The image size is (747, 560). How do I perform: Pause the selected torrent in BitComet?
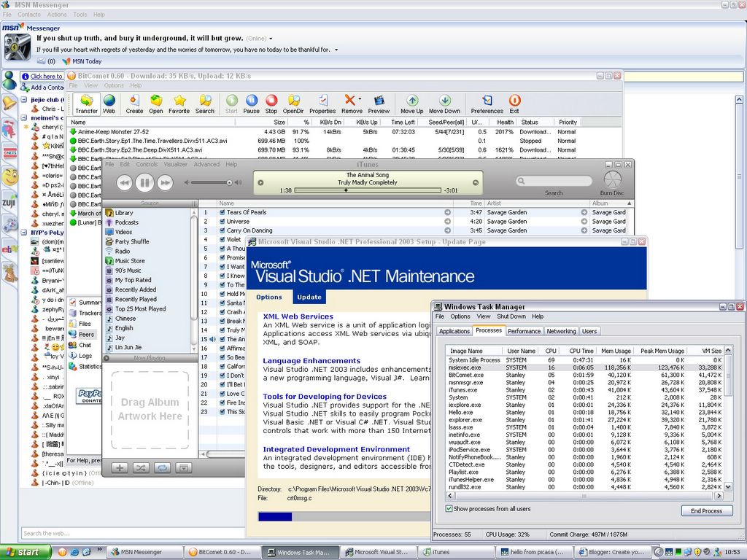click(x=252, y=104)
